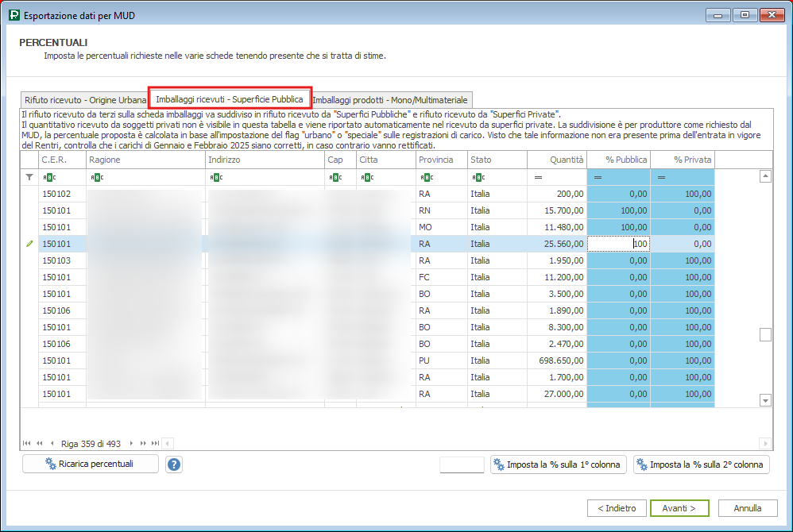
Task: Click the Citta column filter ABC icon
Action: (x=368, y=177)
